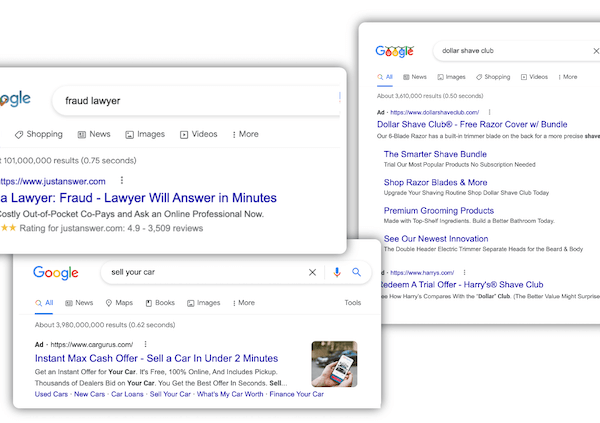The height and width of the screenshot is (423, 600).
Task: Open "Instant Max Cash Offer" ad link
Action: pyautogui.click(x=156, y=358)
